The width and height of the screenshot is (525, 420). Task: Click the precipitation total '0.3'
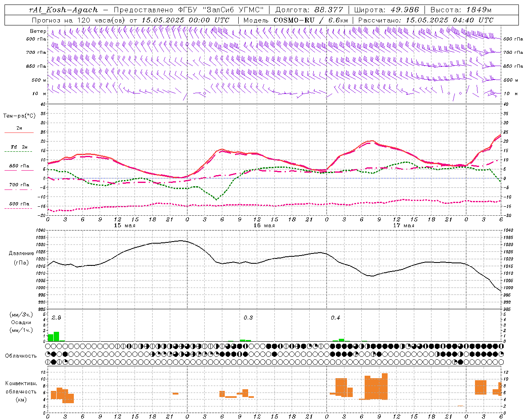248,318
